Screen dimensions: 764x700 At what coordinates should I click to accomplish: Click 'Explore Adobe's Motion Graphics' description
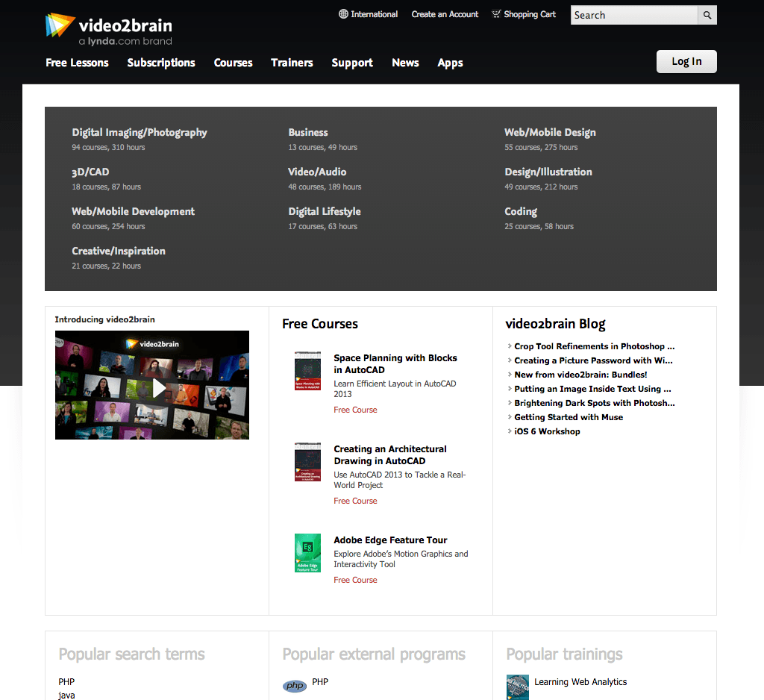tap(401, 559)
